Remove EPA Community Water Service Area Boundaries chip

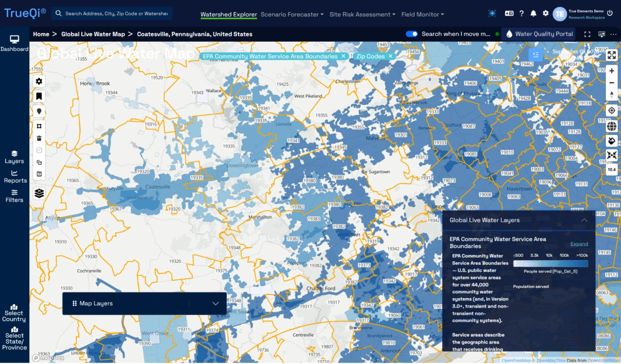pyautogui.click(x=343, y=56)
